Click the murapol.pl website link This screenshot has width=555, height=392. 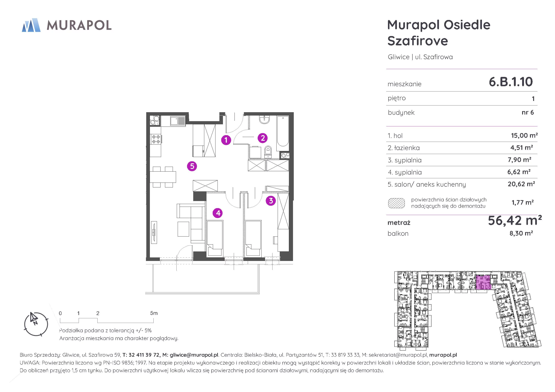[x=443, y=355]
